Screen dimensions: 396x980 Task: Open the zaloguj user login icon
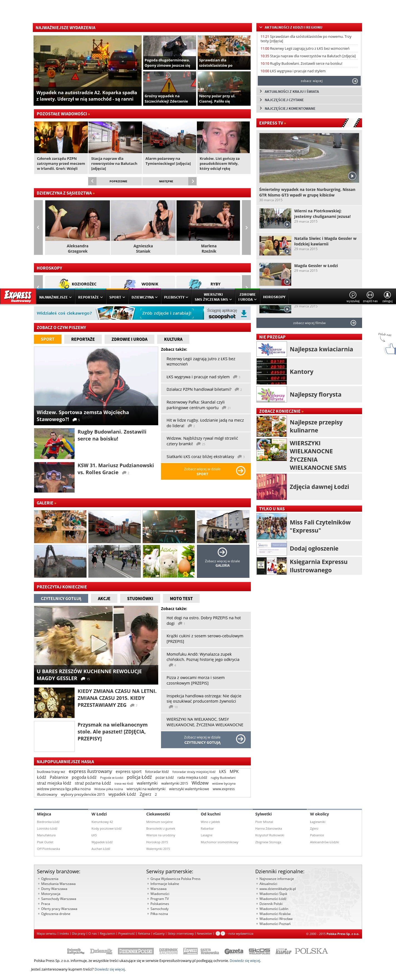tap(387, 295)
